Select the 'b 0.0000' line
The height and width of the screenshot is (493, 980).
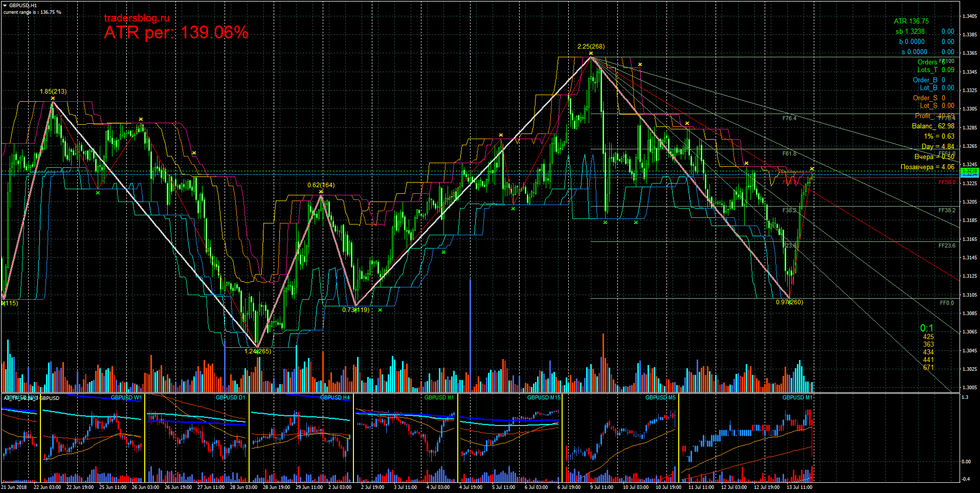pos(912,41)
